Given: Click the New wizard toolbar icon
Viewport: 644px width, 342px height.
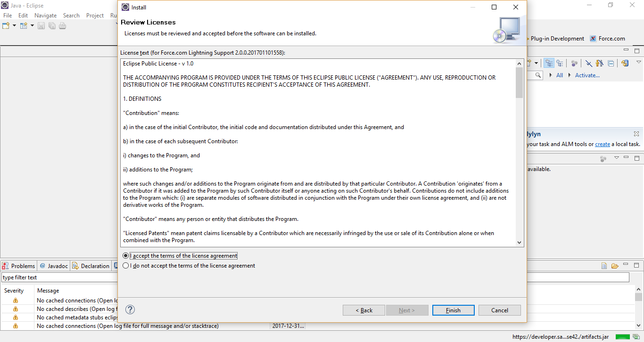Looking at the screenshot, I should pos(6,25).
